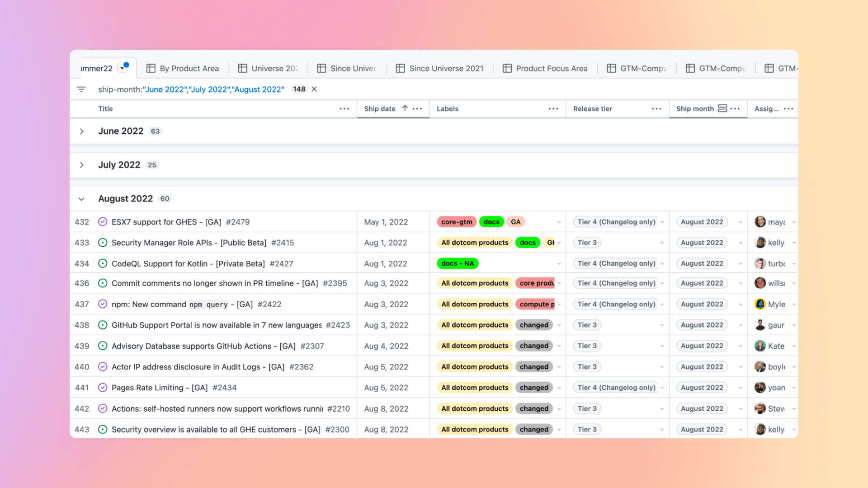Click the filter icon beside the filter bar
Screen dimensions: 868x488
pyautogui.click(x=81, y=89)
